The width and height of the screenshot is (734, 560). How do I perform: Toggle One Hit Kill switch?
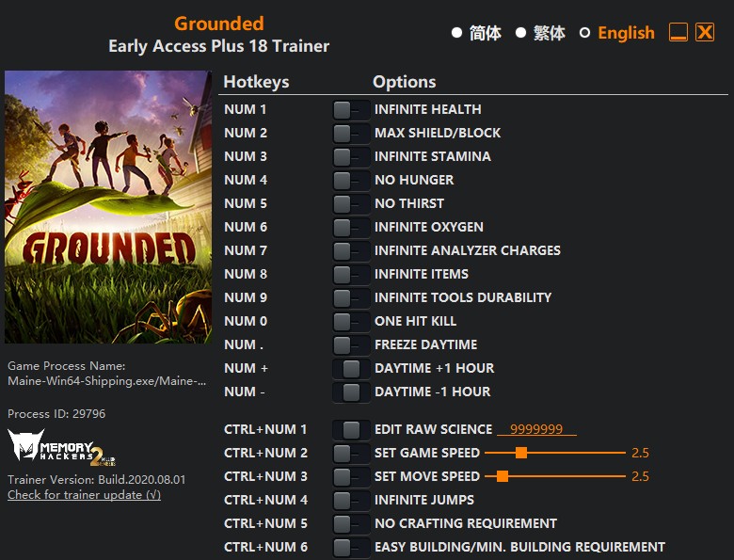pos(351,322)
